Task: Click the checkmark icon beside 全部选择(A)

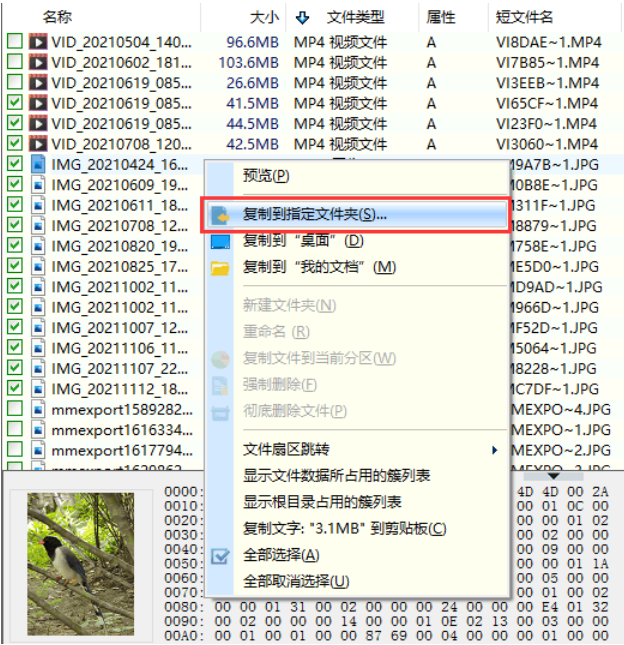Action: tap(220, 556)
